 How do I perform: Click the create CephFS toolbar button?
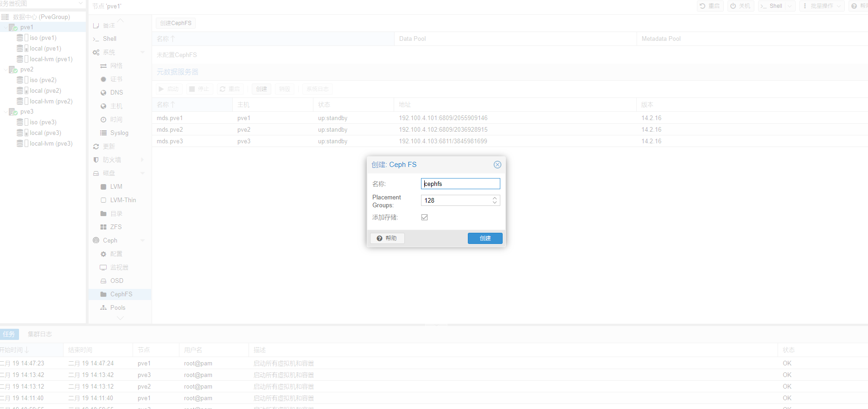(x=176, y=23)
